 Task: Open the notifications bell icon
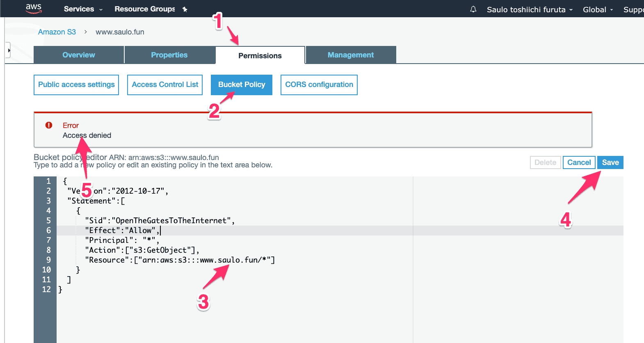473,9
